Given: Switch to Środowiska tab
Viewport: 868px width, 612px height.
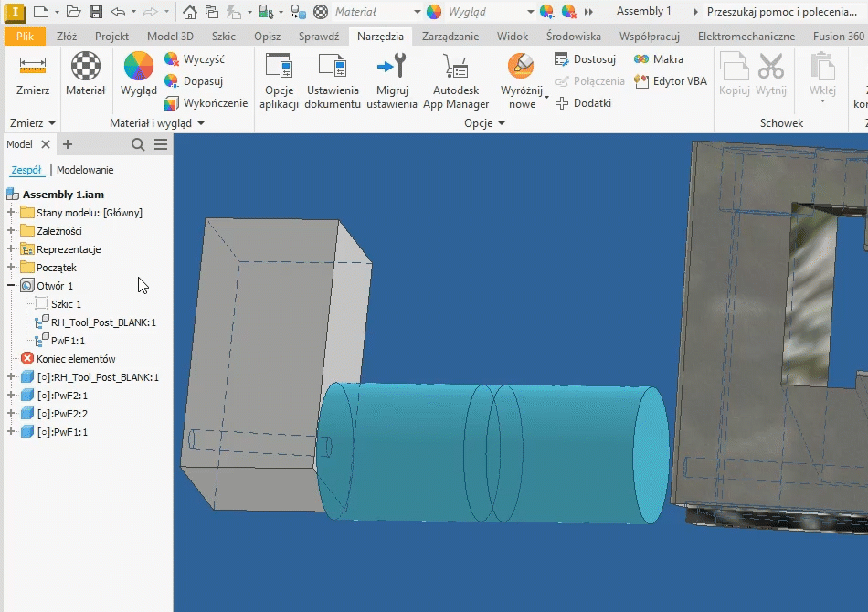Looking at the screenshot, I should tap(574, 37).
